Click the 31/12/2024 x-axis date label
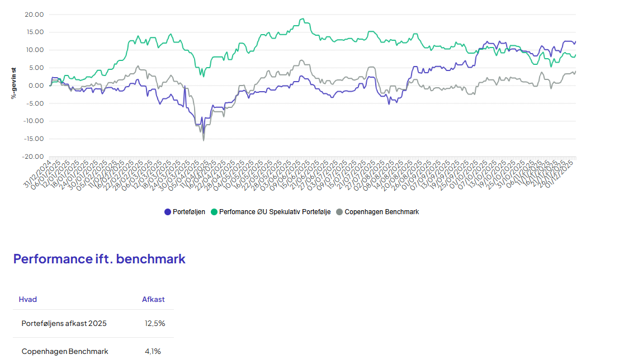Viewport: 638px width, 364px height. click(37, 173)
